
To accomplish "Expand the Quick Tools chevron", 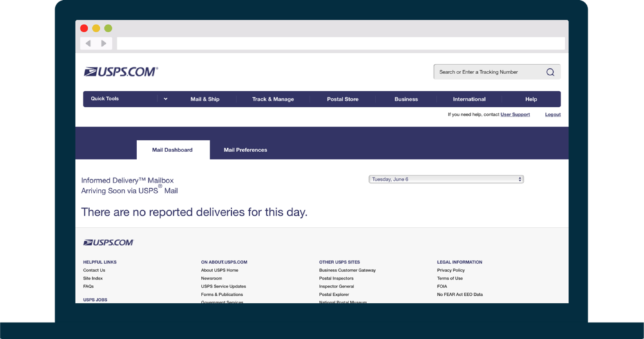I will click(x=166, y=99).
